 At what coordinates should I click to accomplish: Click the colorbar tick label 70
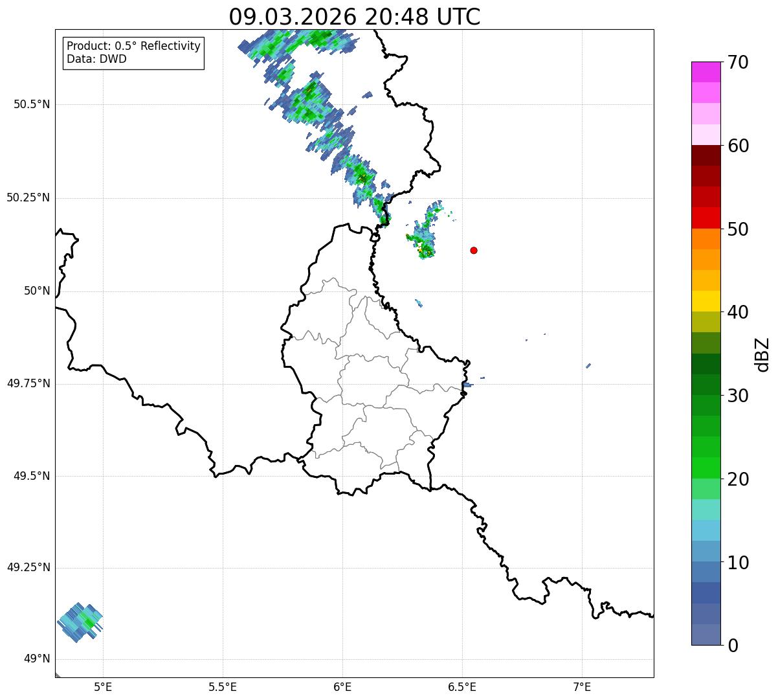[737, 62]
